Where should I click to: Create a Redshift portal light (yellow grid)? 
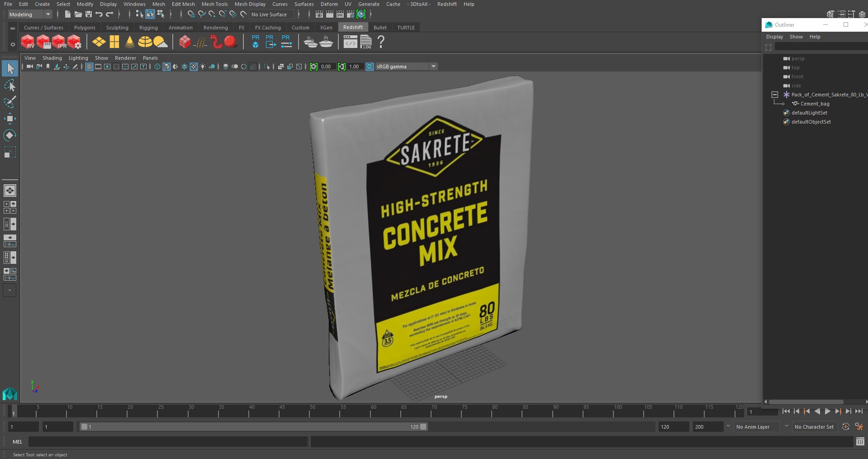click(114, 42)
